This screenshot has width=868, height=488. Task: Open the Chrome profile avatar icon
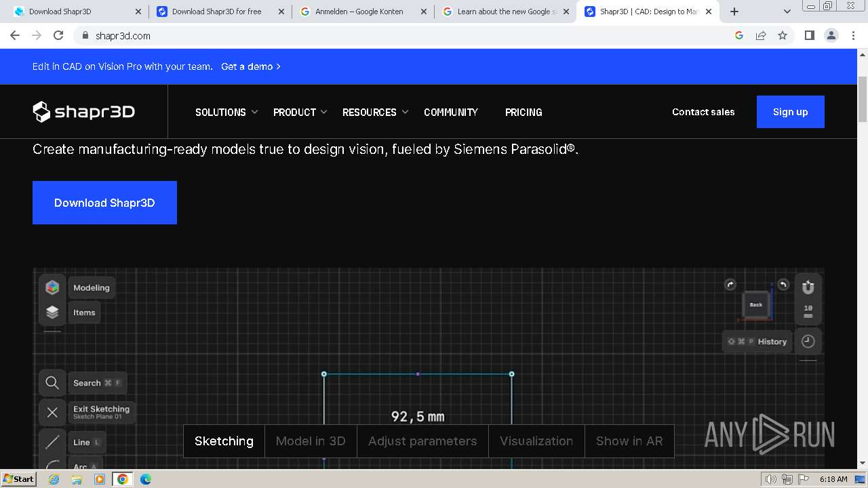(x=831, y=35)
